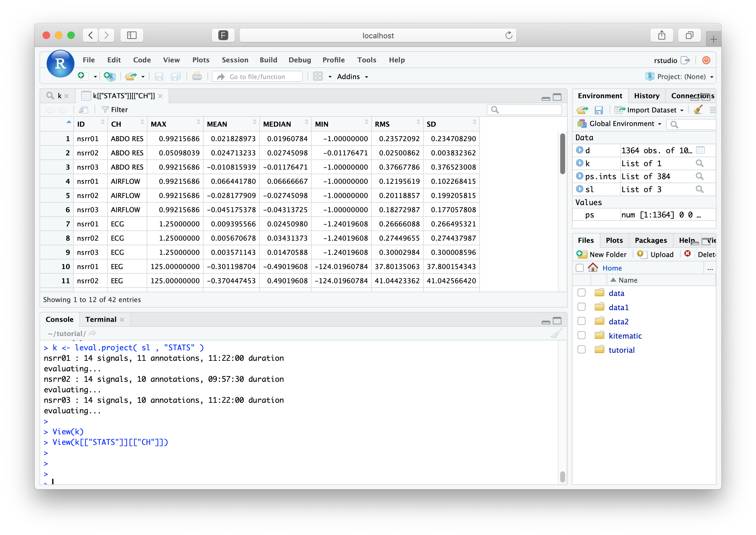Switch to the Terminal tab

coord(101,319)
